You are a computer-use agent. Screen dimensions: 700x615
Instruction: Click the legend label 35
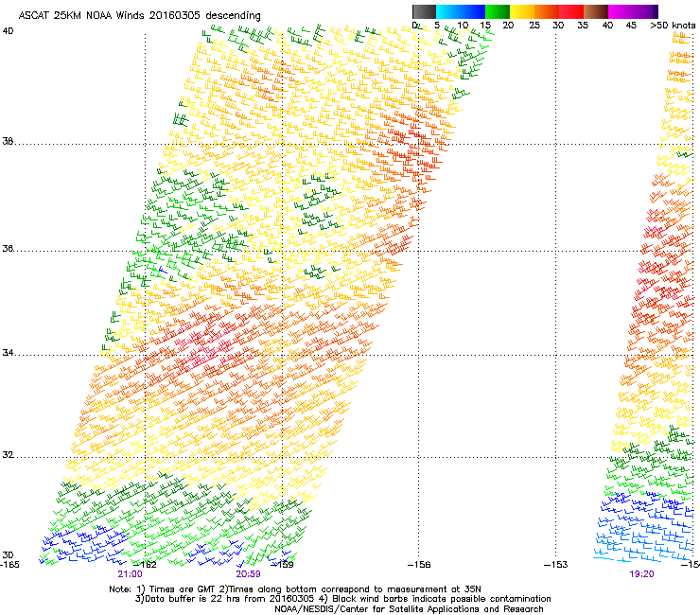[x=583, y=26]
